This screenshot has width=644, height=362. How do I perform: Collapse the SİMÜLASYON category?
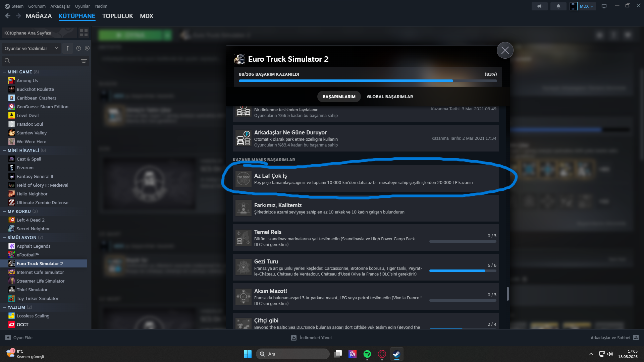pyautogui.click(x=4, y=237)
